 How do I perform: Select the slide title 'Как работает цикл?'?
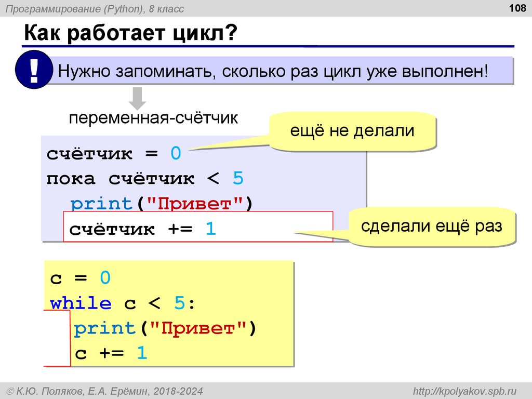[130, 33]
